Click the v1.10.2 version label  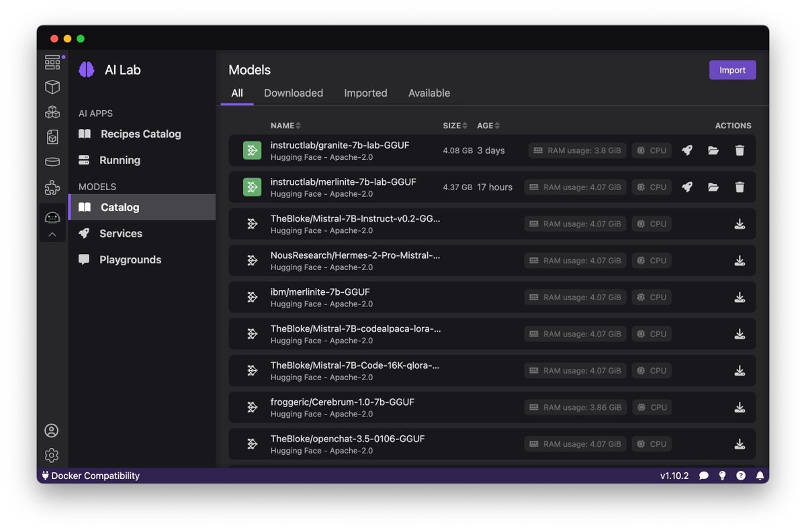pos(674,476)
